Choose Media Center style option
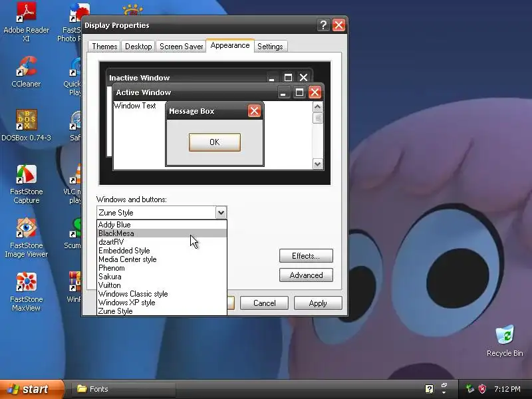 (162, 259)
